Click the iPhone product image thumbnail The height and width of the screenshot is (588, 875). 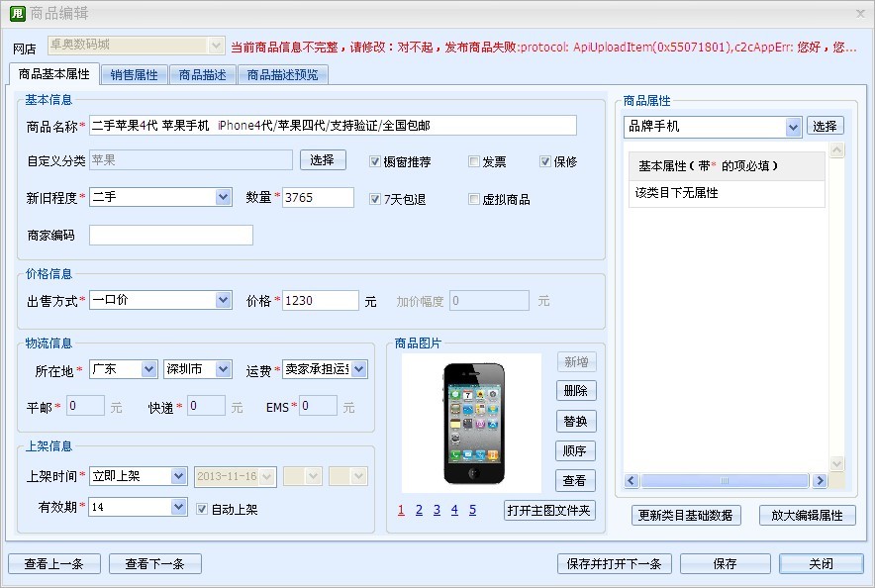click(471, 423)
